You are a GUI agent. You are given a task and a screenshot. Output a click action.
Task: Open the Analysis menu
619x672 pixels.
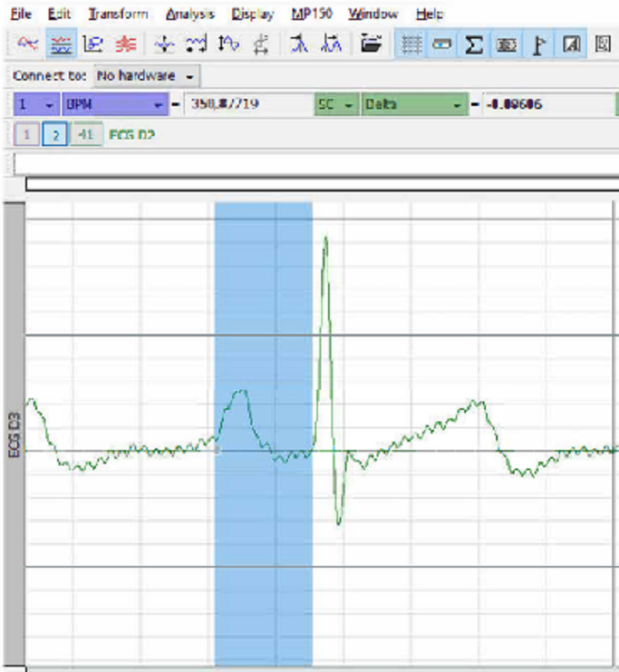click(x=190, y=14)
